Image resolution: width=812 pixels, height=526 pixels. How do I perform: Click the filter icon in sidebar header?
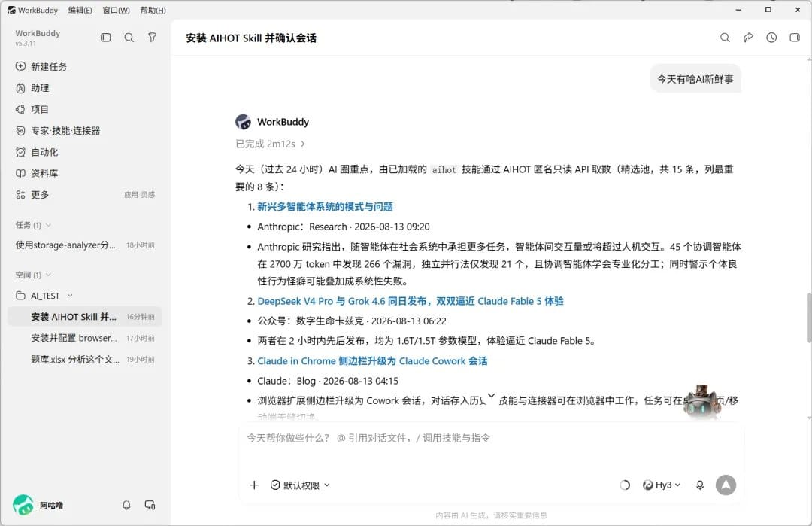152,38
